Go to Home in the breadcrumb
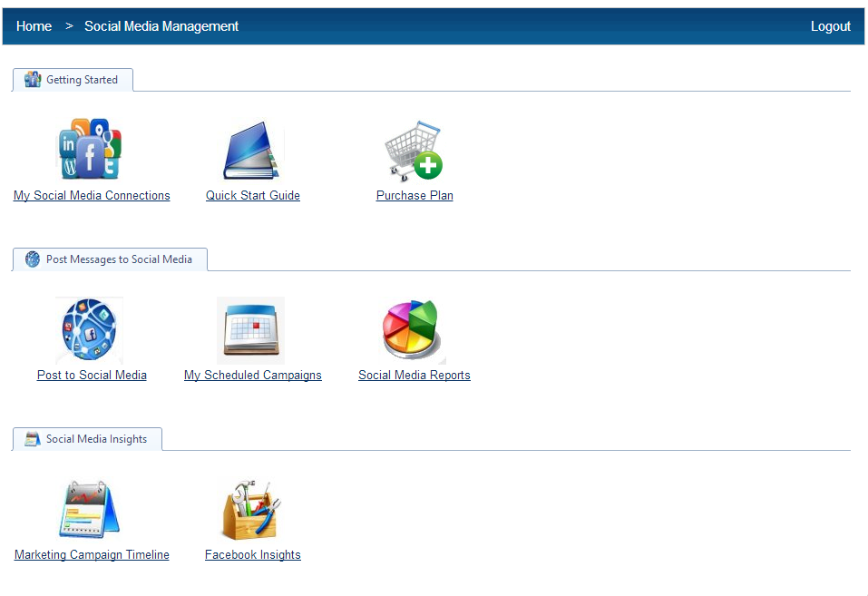 (x=34, y=26)
